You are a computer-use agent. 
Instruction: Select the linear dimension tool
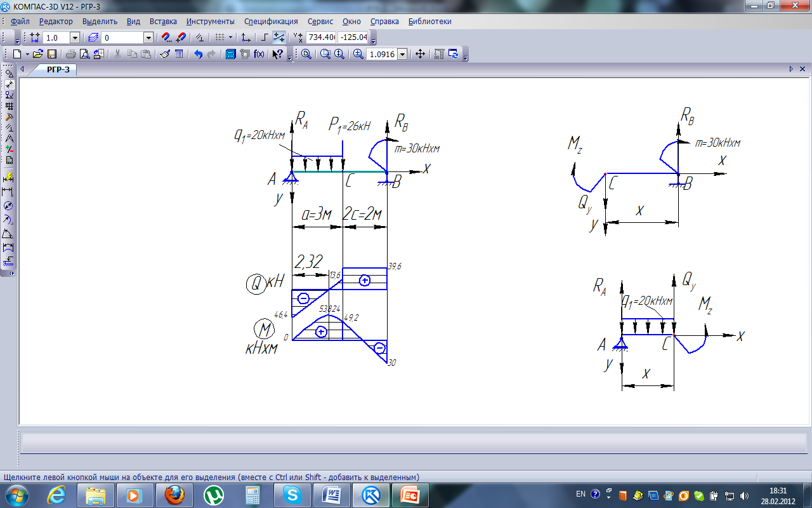coord(9,192)
